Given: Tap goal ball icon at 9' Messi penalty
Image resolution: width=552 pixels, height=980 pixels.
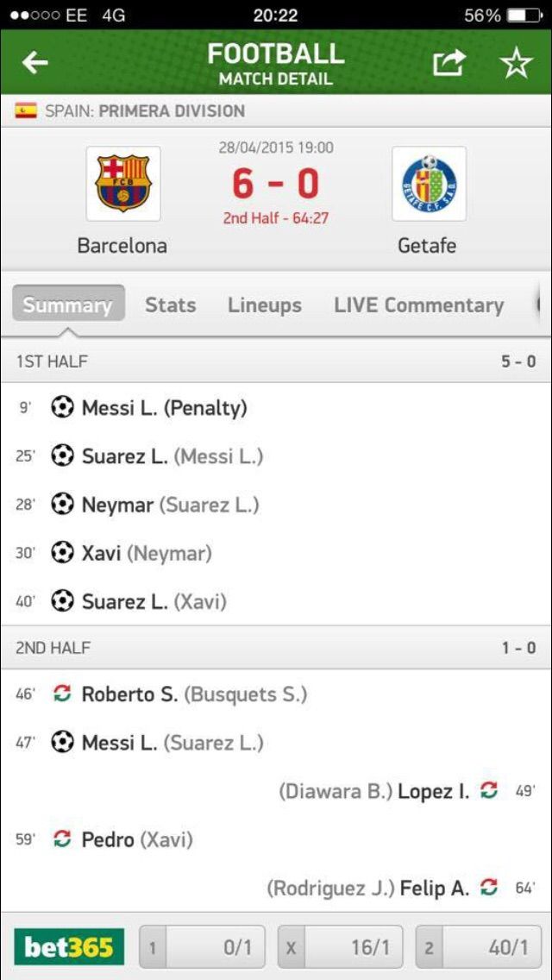Looking at the screenshot, I should [x=62, y=407].
